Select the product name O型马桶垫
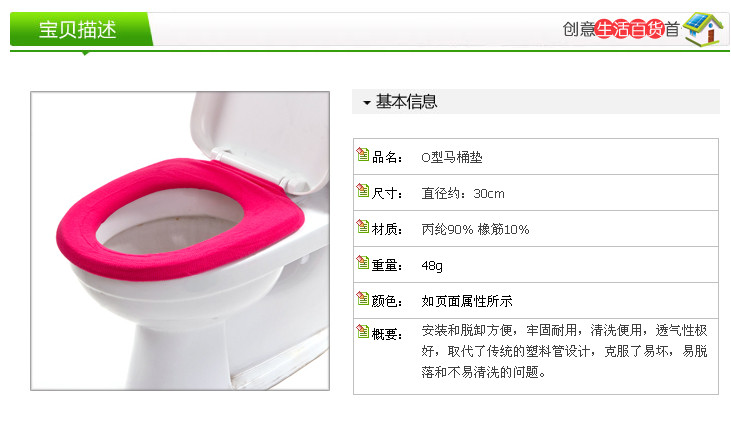 coord(452,158)
